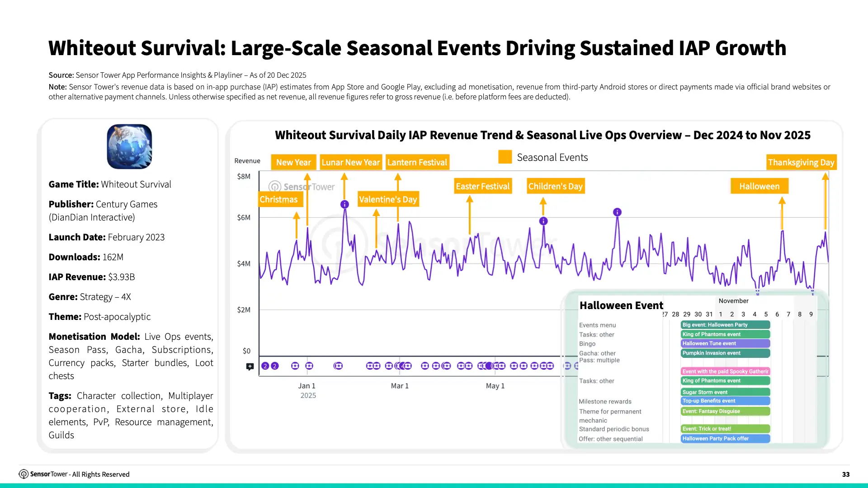
Task: Click the Launch Date: February 2023 line
Action: 107,237
